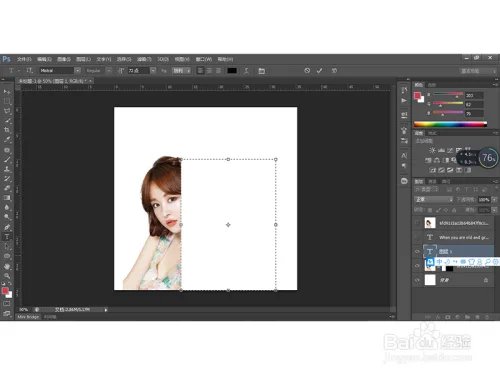Show the hidden top image layer
The width and height of the screenshot is (500, 375).
417,223
